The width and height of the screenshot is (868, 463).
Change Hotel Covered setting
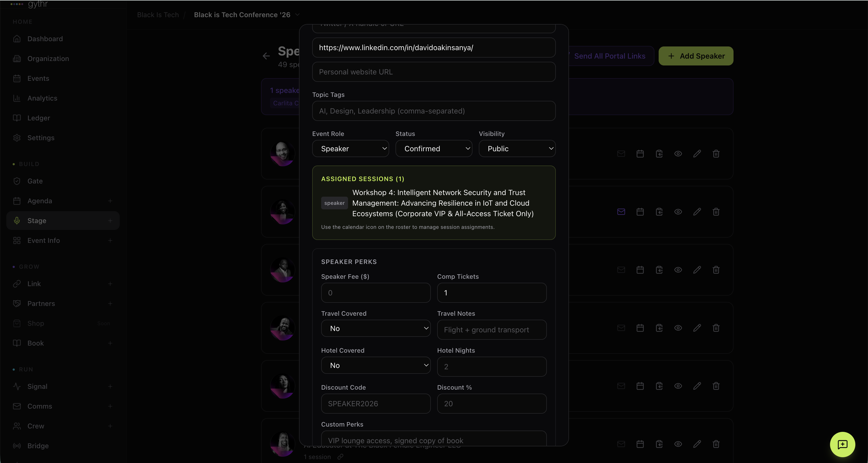[x=376, y=365]
